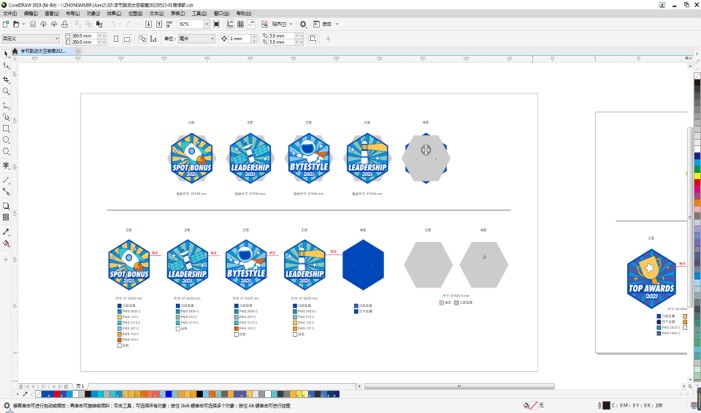Select the Drop Shadow tool

coord(6,206)
